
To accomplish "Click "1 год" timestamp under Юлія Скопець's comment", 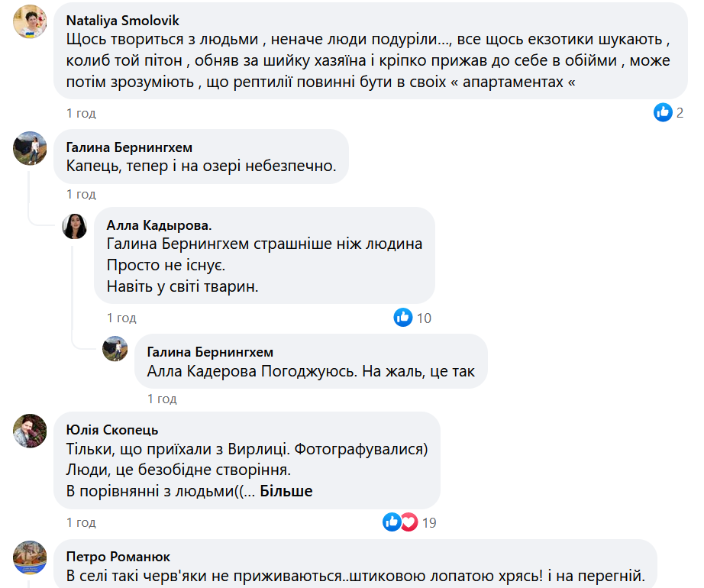I will coord(81,522).
